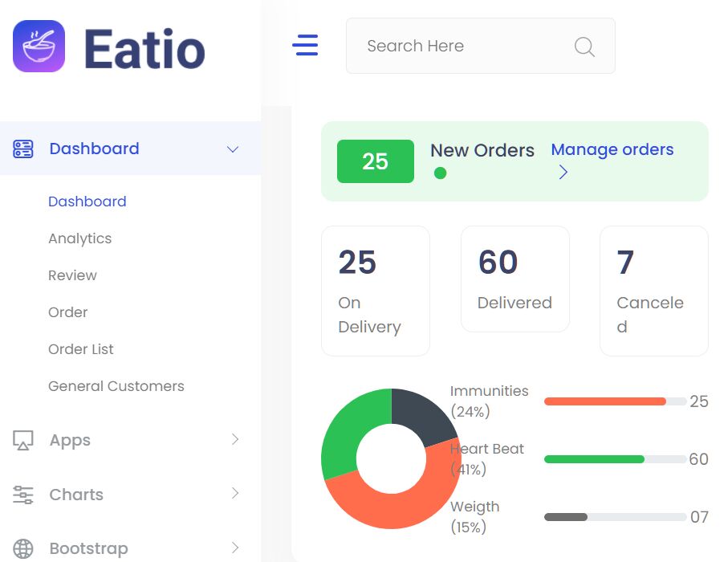The image size is (728, 562).
Task: Go to the Order page
Action: (67, 312)
